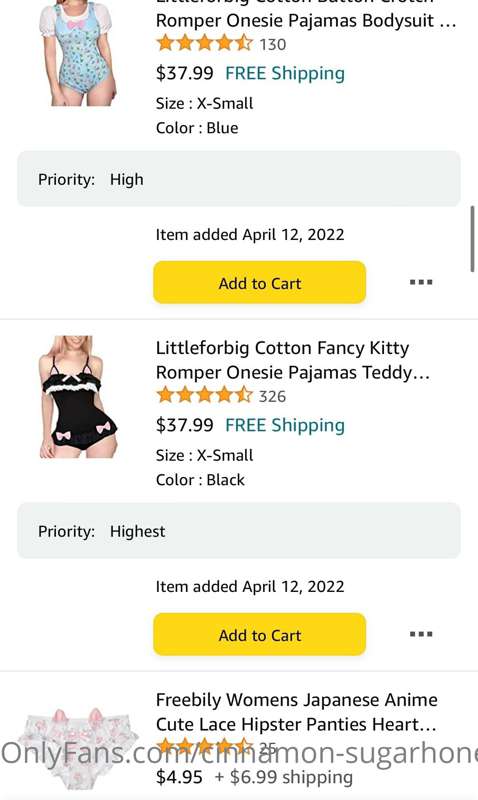Click the 130 reviews count
The image size is (478, 800).
272,44
